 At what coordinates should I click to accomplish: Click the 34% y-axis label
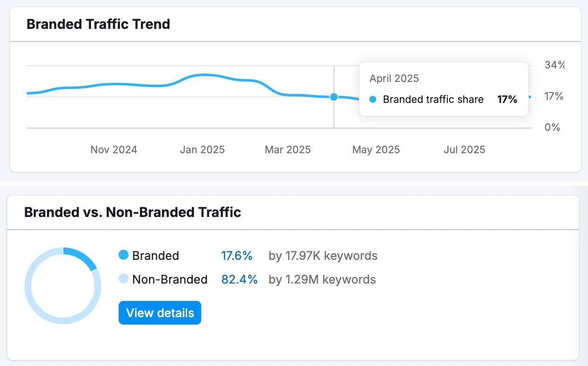coord(554,65)
